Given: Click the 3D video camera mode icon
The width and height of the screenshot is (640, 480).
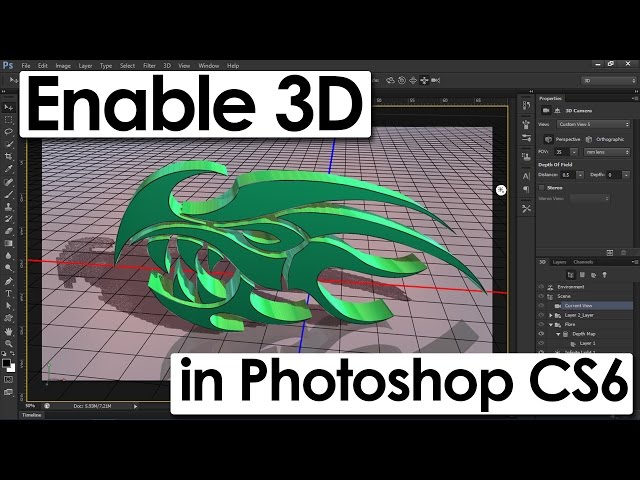Looking at the screenshot, I should click(x=436, y=80).
